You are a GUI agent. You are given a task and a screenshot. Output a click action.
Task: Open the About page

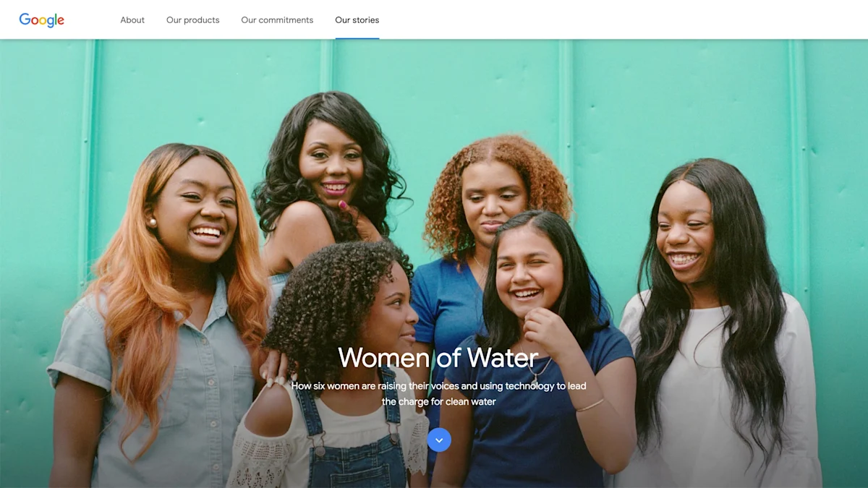pos(132,20)
